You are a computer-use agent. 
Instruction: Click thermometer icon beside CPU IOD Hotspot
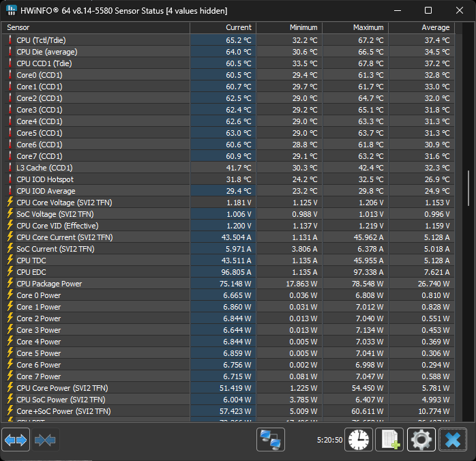coord(10,179)
